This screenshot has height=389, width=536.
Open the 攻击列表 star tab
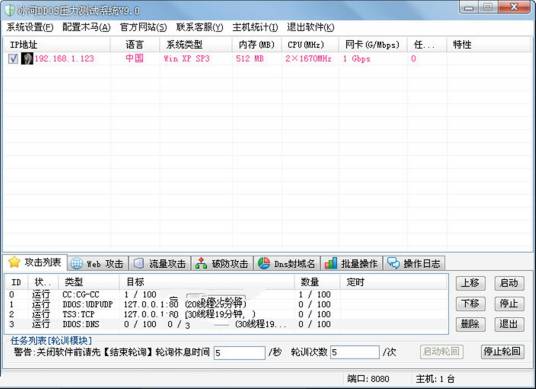[x=35, y=262]
